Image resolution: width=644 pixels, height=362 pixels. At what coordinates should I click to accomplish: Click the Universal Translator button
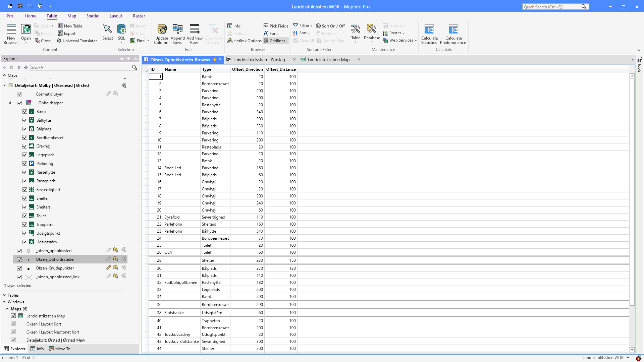pos(77,41)
